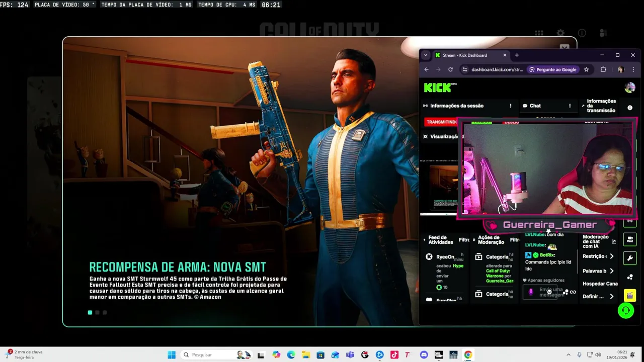Open a new Chrome tab
The height and width of the screenshot is (362, 644).
tap(517, 55)
